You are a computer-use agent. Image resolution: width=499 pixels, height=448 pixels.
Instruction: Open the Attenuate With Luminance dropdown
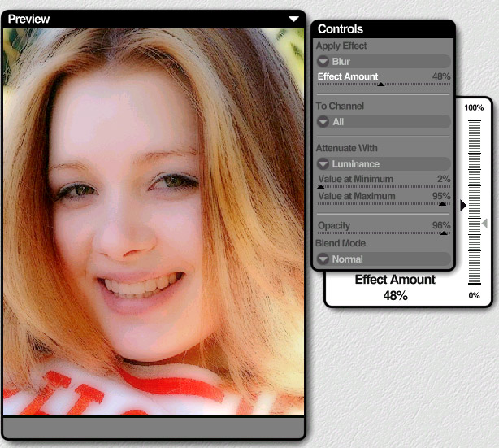pos(383,164)
